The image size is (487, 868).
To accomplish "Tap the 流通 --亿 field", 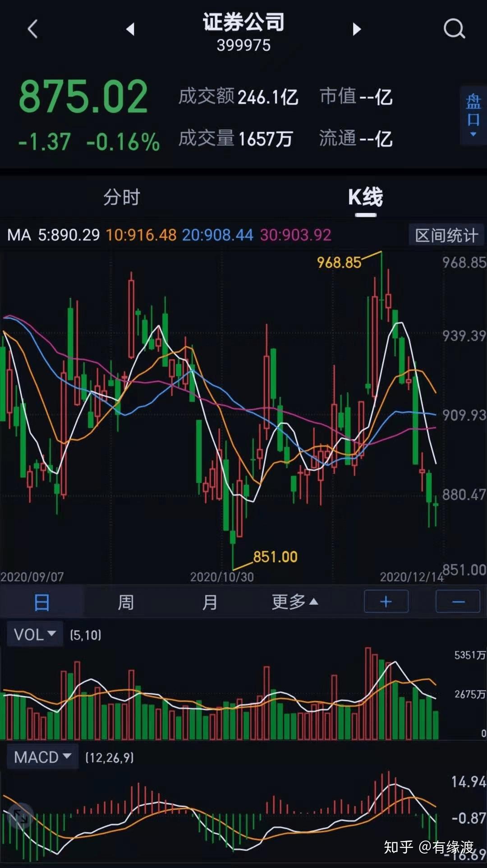I will click(356, 139).
